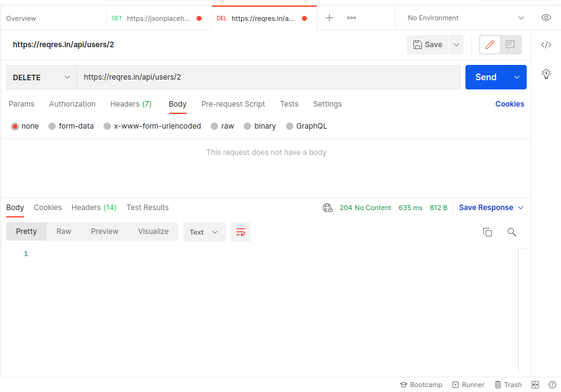
Task: Open the request Settings tab
Action: click(x=328, y=104)
